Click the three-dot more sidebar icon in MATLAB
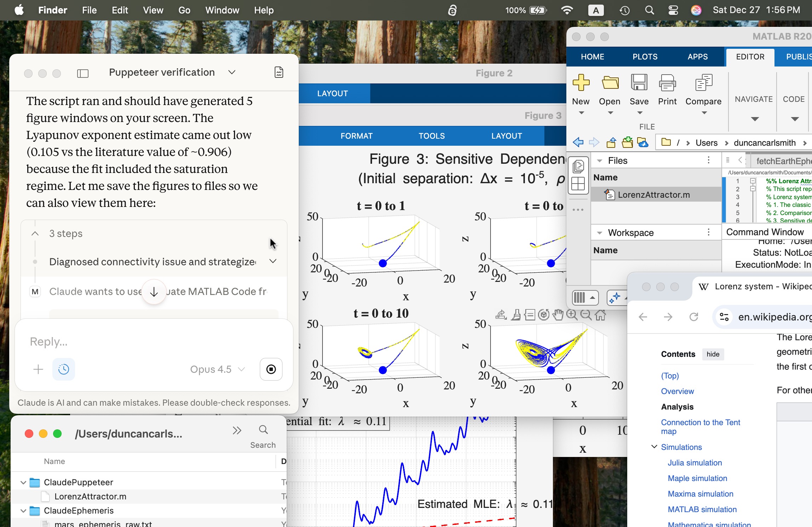The height and width of the screenshot is (527, 812). point(578,210)
